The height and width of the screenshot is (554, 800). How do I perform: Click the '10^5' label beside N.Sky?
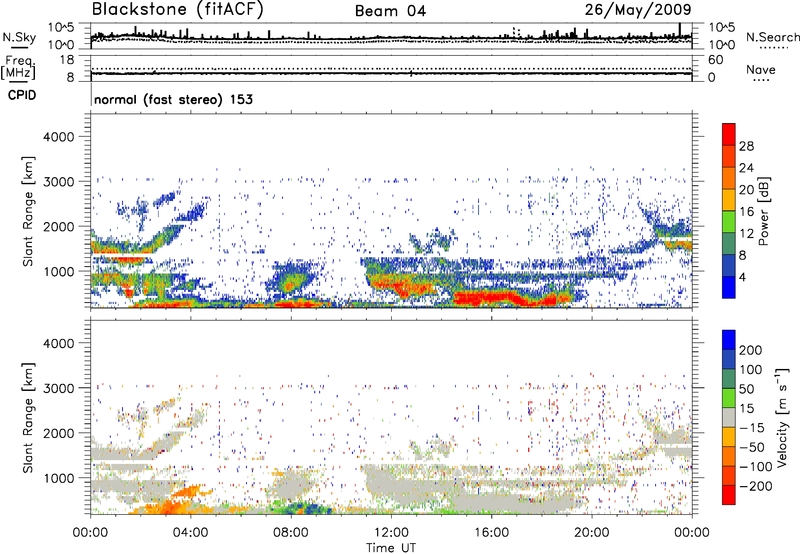[61, 28]
